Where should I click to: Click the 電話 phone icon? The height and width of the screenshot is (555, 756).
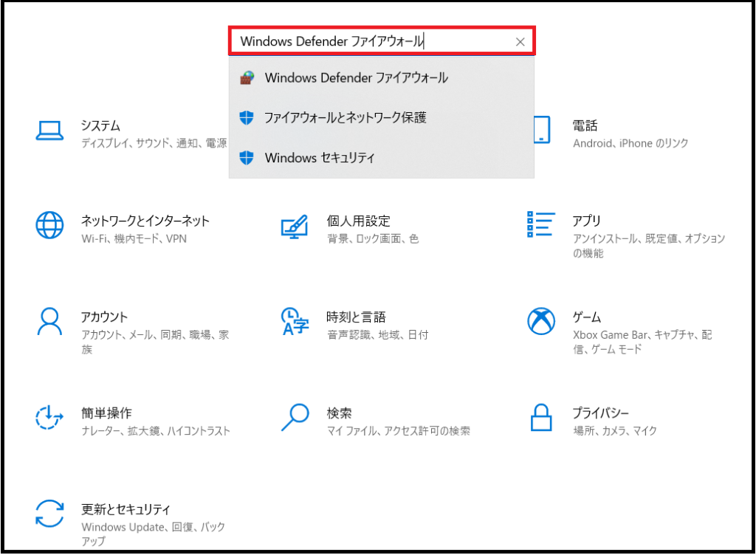pyautogui.click(x=542, y=130)
